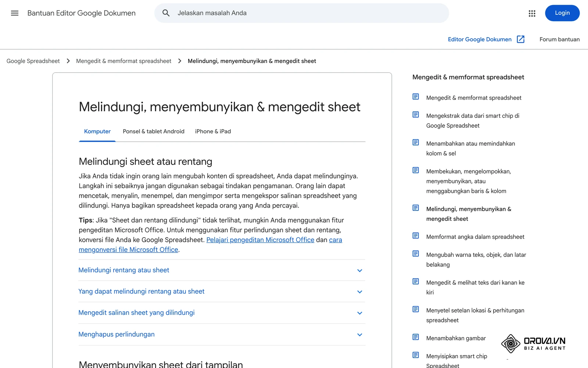Expand Yang dapat melindungi rentang atau sheet
Image resolution: width=588 pixels, height=368 pixels.
222,291
